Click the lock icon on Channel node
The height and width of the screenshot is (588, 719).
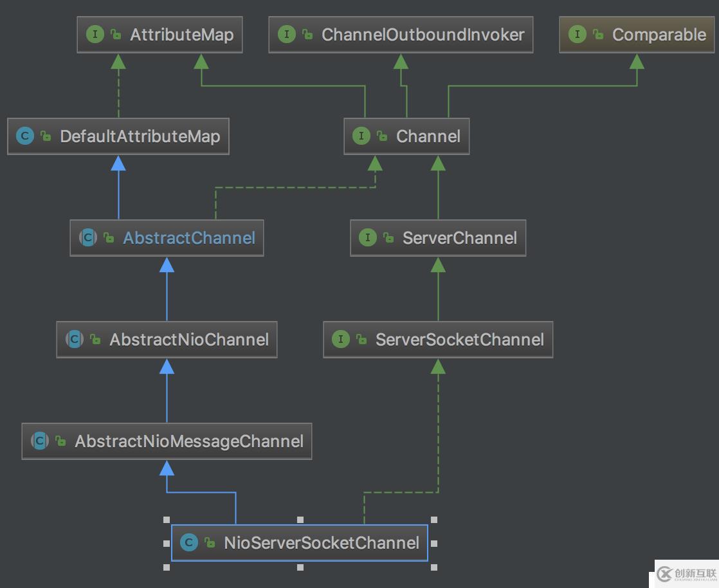pyautogui.click(x=383, y=136)
